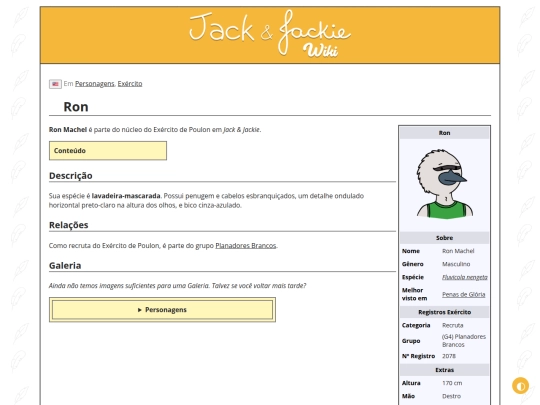Expand the Conteúdo table of contents

tap(108, 150)
